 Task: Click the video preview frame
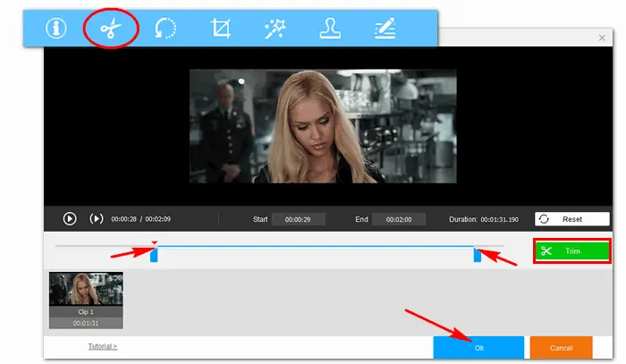pyautogui.click(x=323, y=126)
